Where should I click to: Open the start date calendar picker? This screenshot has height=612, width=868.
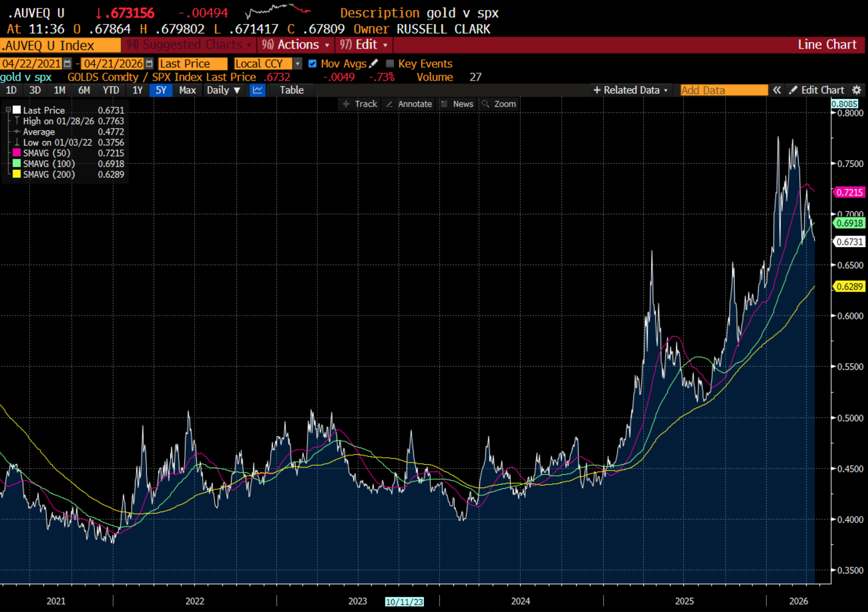[x=68, y=63]
